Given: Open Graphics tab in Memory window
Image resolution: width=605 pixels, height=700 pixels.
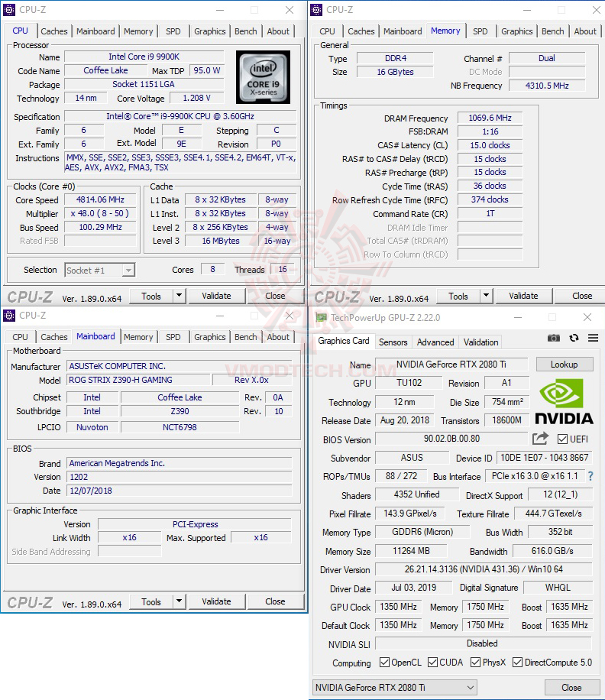Looking at the screenshot, I should (516, 31).
